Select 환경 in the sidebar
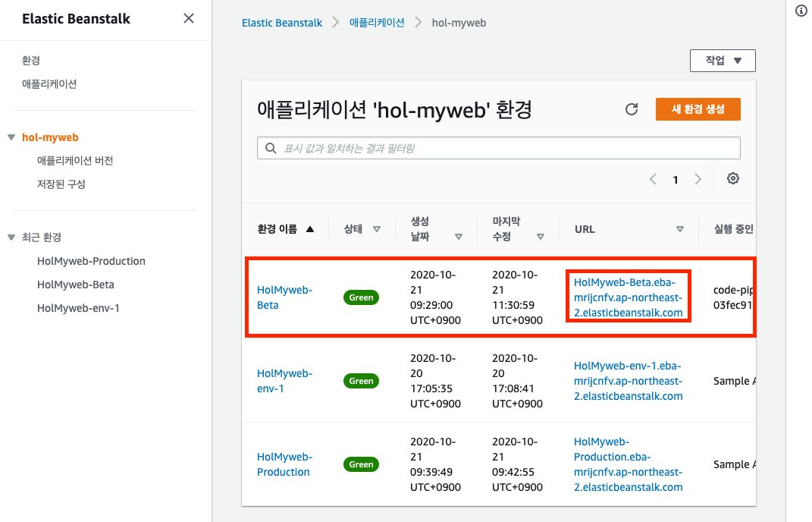 coord(31,60)
